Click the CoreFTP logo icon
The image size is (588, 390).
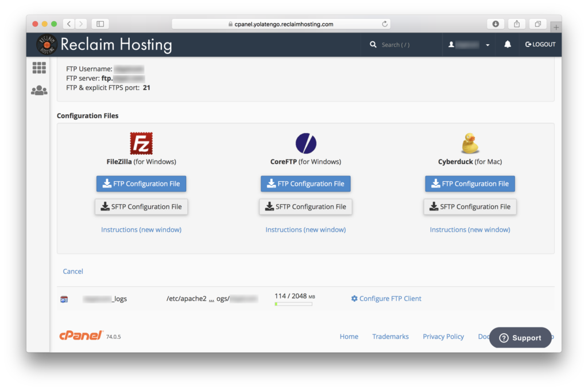click(x=305, y=142)
